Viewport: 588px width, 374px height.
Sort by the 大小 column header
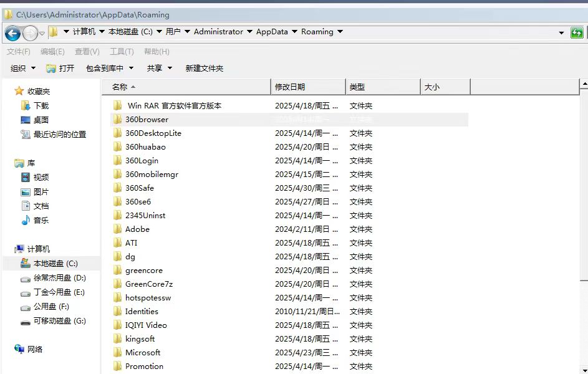coord(445,87)
